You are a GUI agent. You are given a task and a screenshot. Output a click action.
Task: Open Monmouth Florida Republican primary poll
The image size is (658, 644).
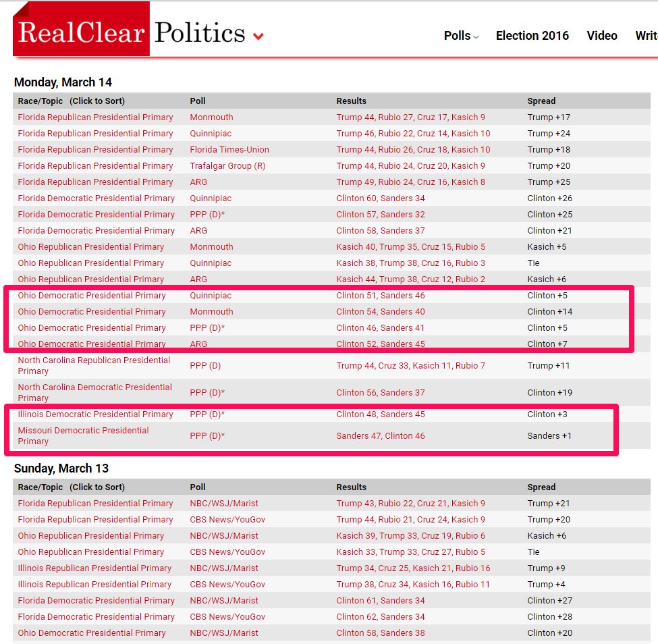(x=211, y=117)
